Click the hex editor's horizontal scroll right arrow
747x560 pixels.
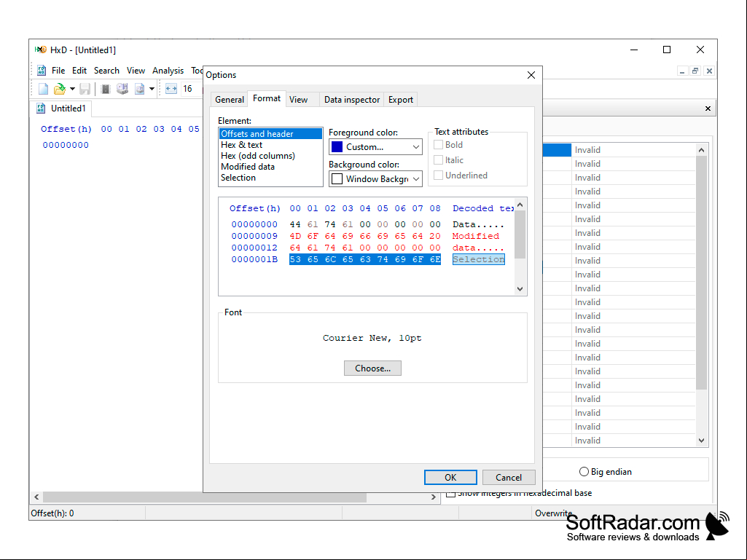[433, 497]
